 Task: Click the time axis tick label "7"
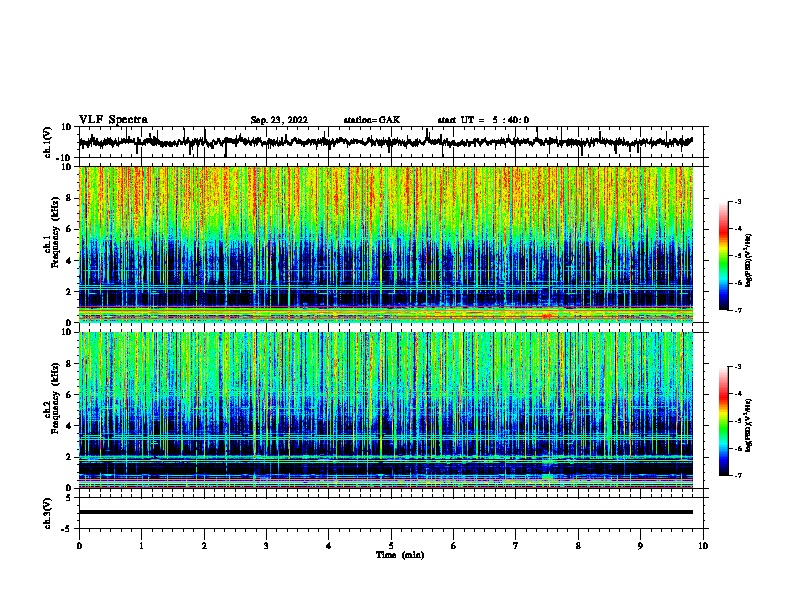tap(516, 546)
